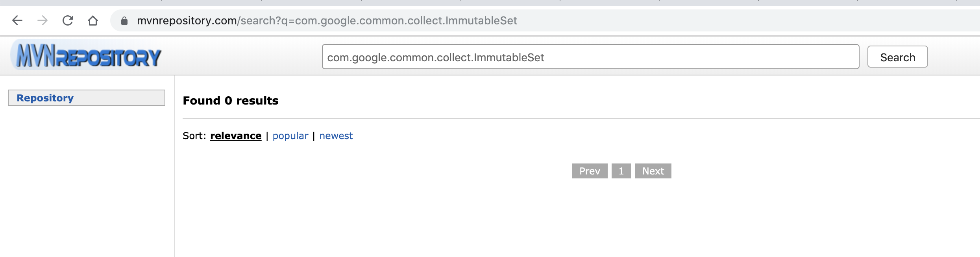Go to the Next results page
The height and width of the screenshot is (257, 980).
[653, 171]
